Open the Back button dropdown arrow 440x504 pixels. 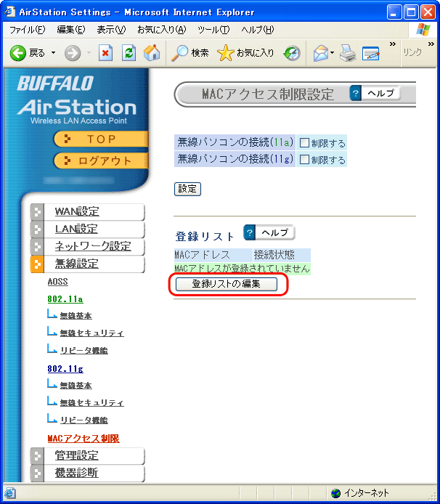coord(53,53)
